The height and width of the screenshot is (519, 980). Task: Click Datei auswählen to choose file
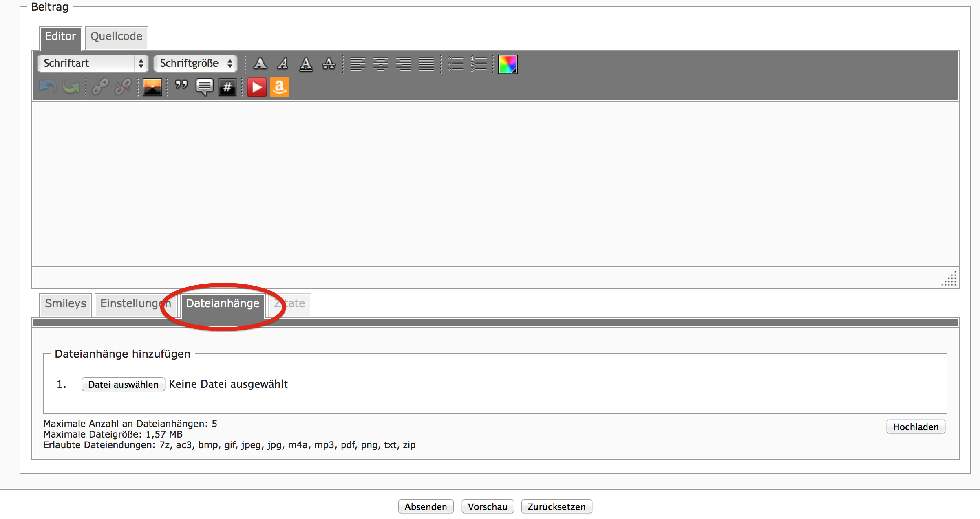click(x=123, y=384)
